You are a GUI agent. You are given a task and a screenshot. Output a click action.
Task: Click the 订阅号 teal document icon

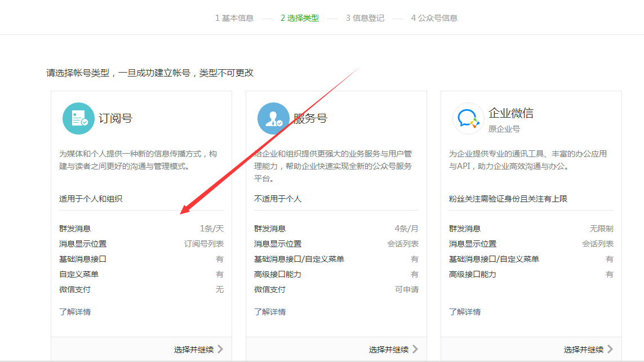pos(78,119)
